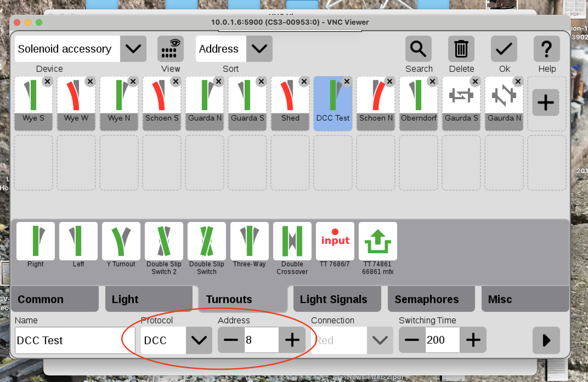Confirm with the Ok checkmark button

[504, 49]
